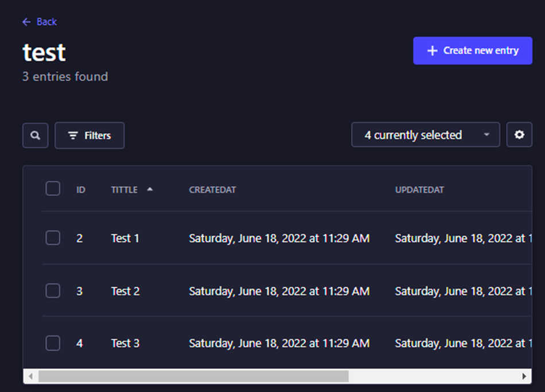Sort by the UPDATEDAT column header
Screen dimensions: 545x392
pyautogui.click(x=419, y=190)
